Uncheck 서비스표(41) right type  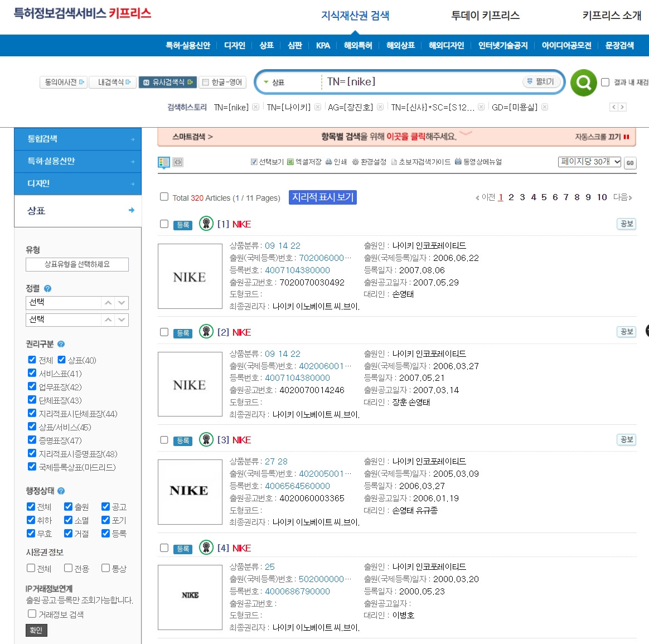[32, 373]
